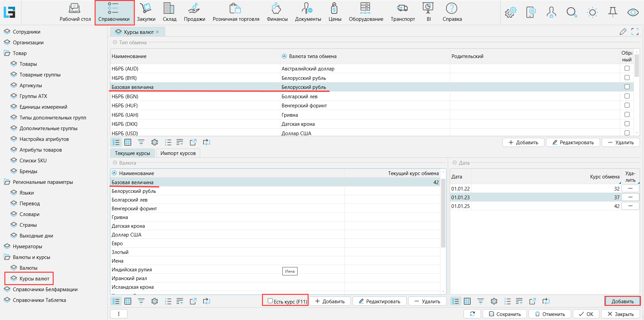Viewport: 644px width, 320px height.
Task: Collapse the Товар folder in sidebar
Action: (7, 53)
